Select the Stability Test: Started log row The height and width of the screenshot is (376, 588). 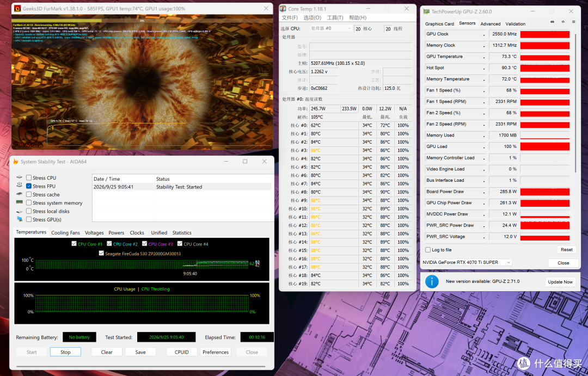tap(181, 187)
